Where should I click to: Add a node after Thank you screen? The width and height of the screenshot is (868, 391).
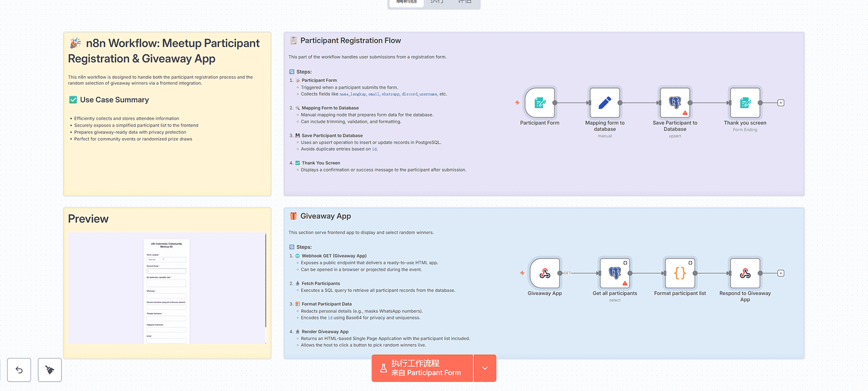tap(781, 103)
